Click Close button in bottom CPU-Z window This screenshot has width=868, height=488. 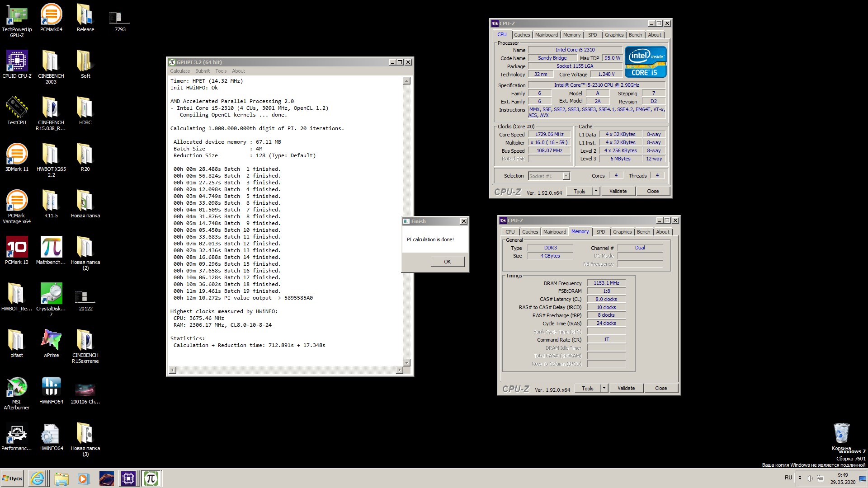click(x=661, y=388)
